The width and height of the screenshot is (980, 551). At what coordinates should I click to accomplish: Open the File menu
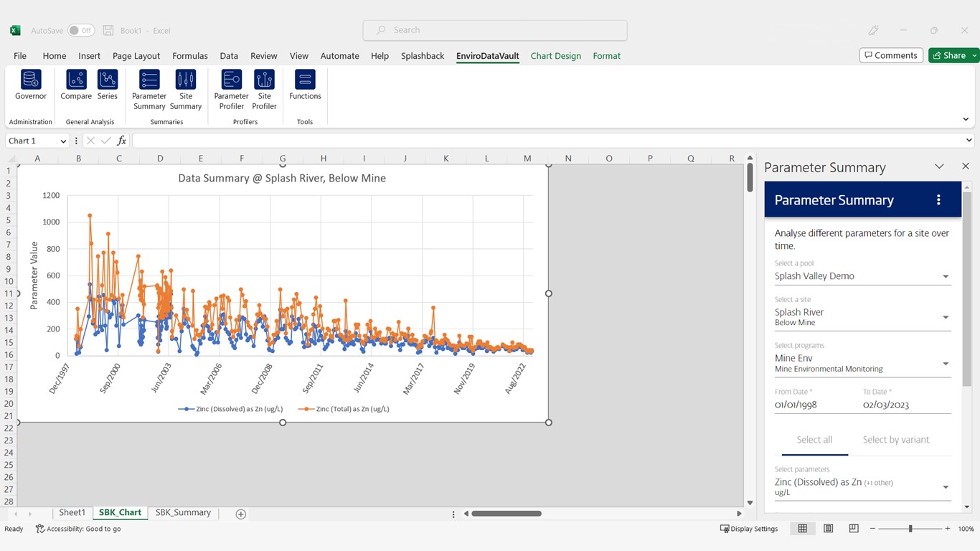pos(20,55)
